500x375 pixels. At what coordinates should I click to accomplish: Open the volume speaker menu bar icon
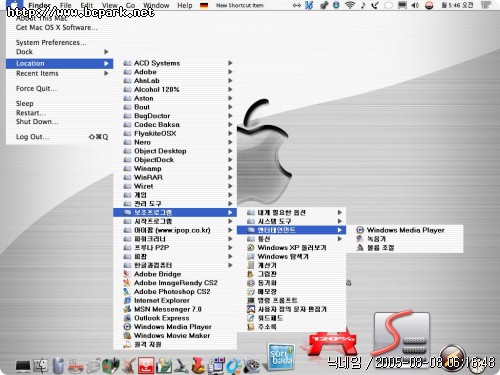coord(415,5)
